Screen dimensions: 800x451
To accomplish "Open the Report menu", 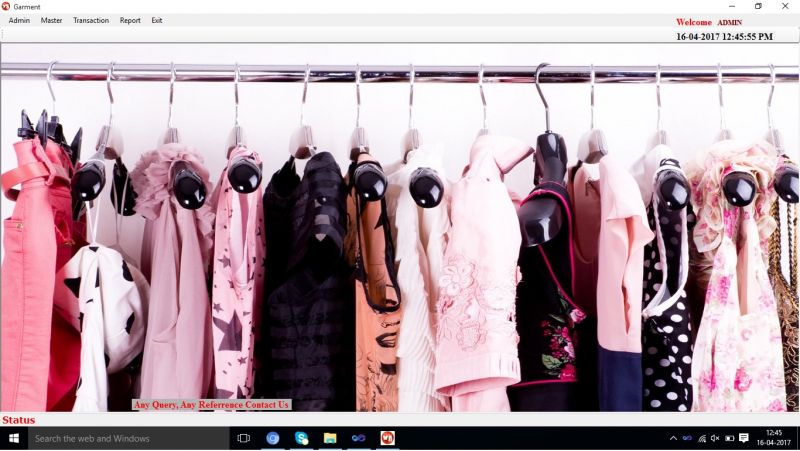I will coord(130,20).
